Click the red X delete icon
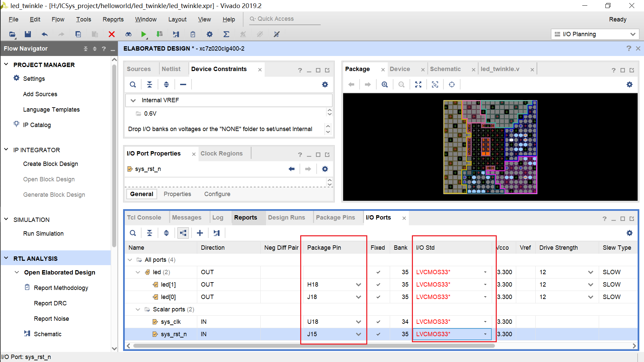 coord(112,34)
